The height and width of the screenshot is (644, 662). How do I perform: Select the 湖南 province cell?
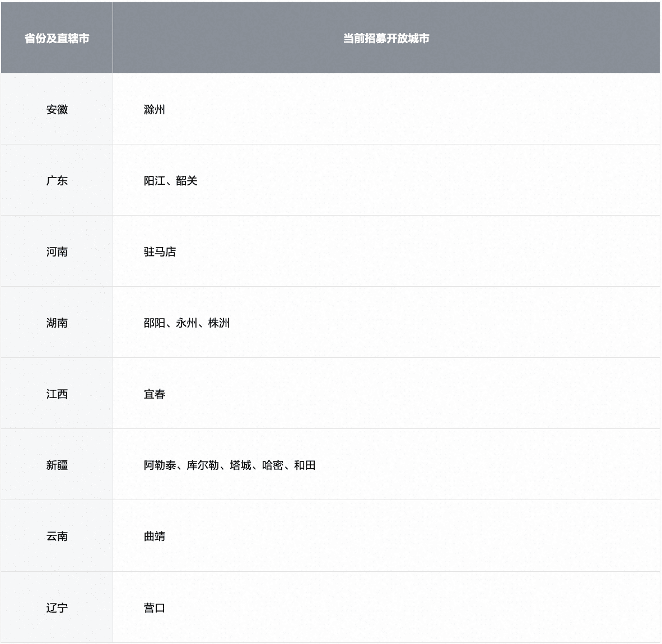click(57, 323)
